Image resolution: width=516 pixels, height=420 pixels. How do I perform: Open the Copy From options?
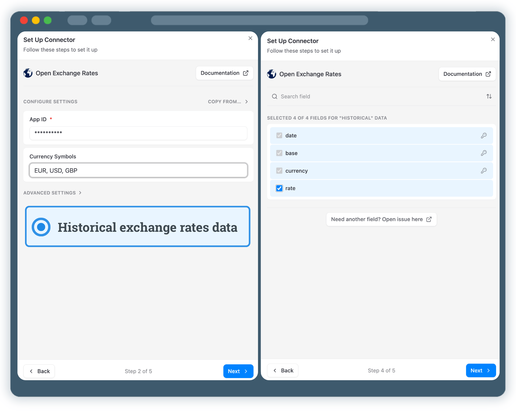pos(228,102)
